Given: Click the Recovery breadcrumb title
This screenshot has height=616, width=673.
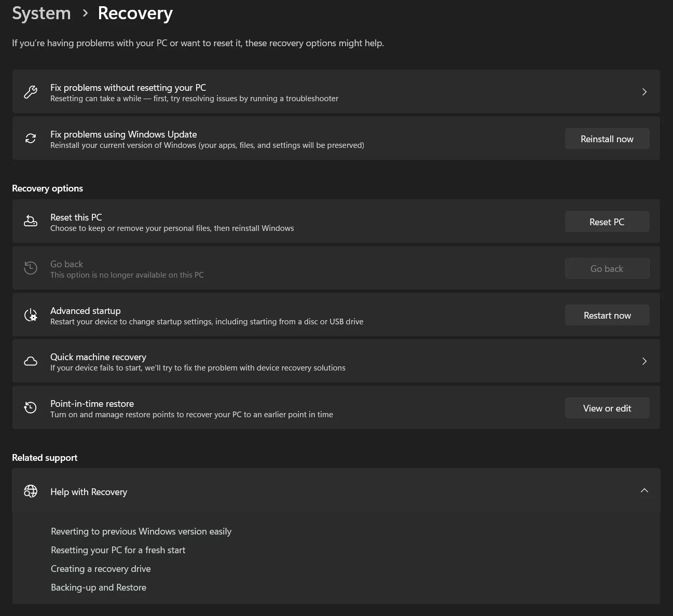Looking at the screenshot, I should click(x=135, y=13).
